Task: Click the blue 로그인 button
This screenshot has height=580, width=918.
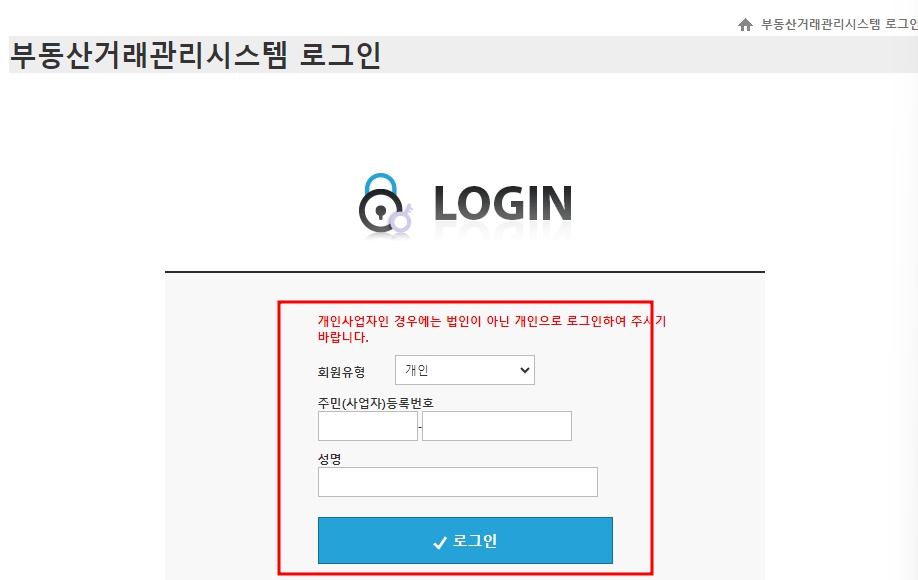Action: [465, 540]
